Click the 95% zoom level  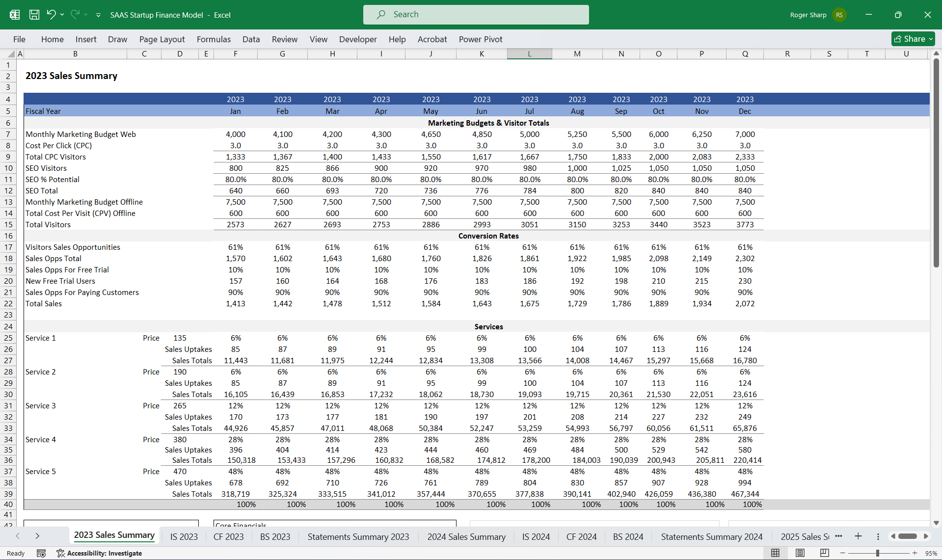tap(931, 553)
